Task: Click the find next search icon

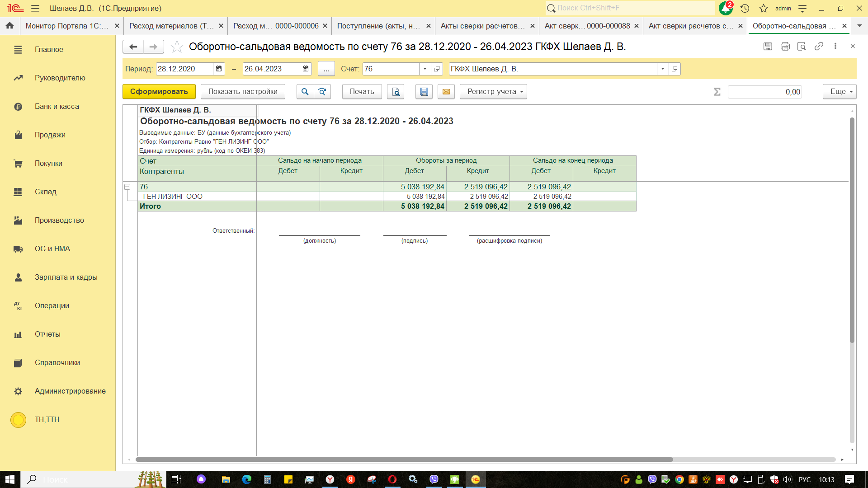Action: tap(322, 91)
